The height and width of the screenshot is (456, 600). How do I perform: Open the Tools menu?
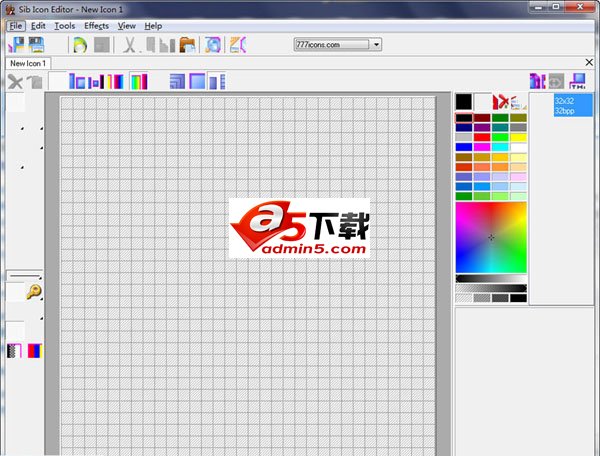tap(65, 25)
